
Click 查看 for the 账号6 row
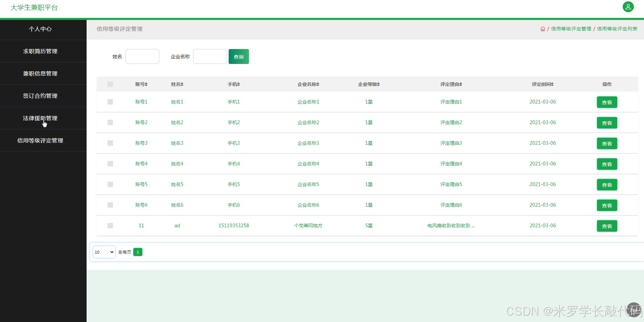coord(607,205)
